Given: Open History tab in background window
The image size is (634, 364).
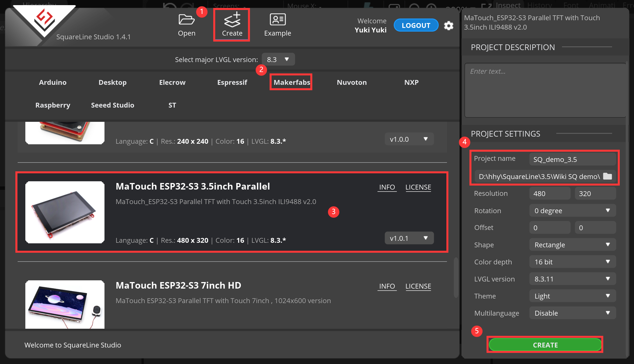Looking at the screenshot, I should point(539,5).
